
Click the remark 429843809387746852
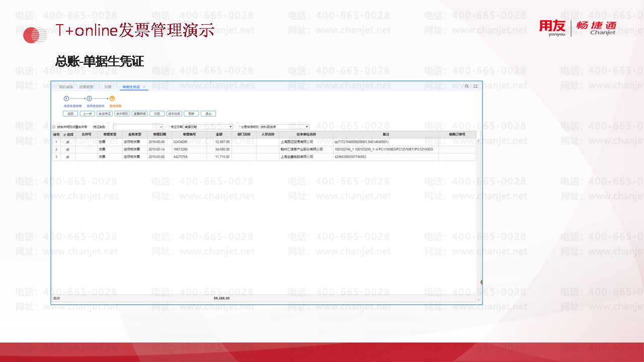click(x=350, y=157)
